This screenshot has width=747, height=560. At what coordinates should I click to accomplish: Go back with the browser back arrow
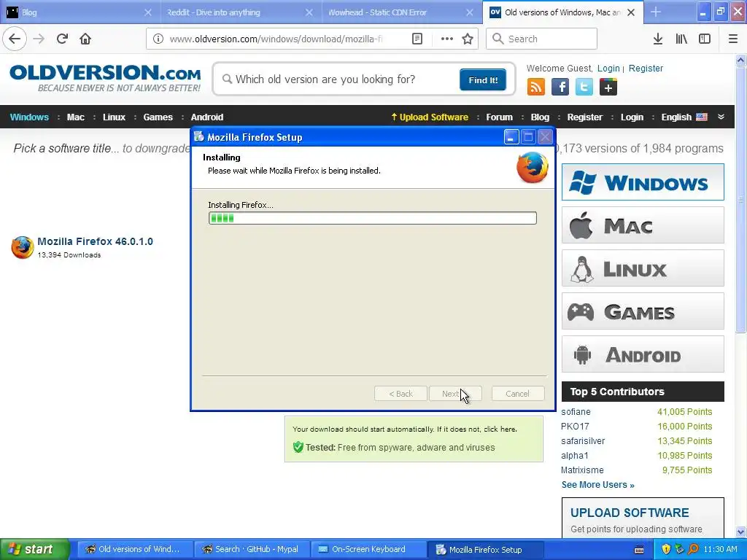(15, 39)
